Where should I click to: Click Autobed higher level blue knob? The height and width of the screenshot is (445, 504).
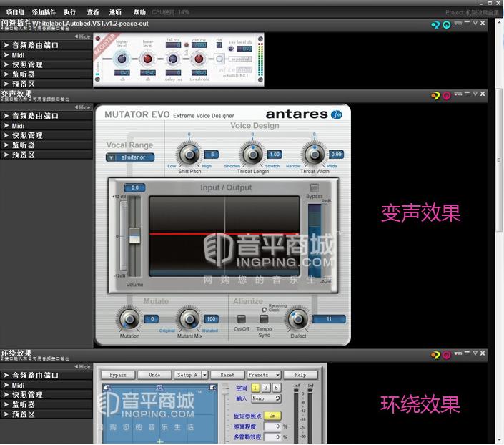click(122, 59)
